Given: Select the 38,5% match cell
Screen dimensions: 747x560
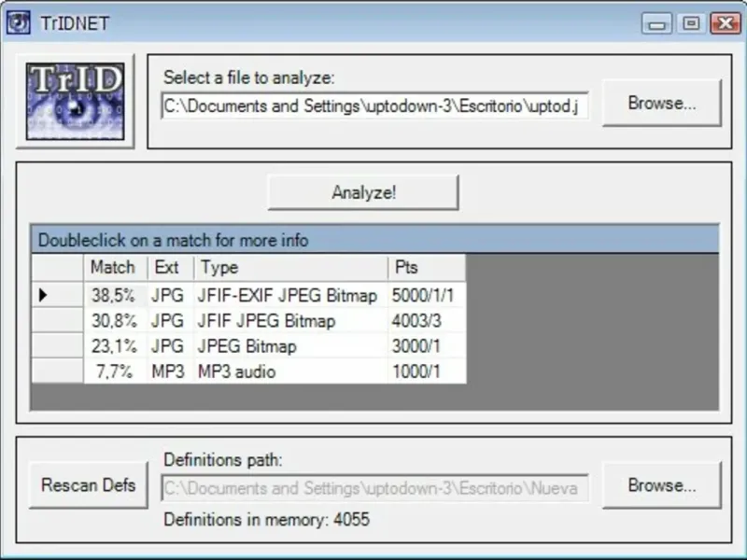Looking at the screenshot, I should click(115, 295).
